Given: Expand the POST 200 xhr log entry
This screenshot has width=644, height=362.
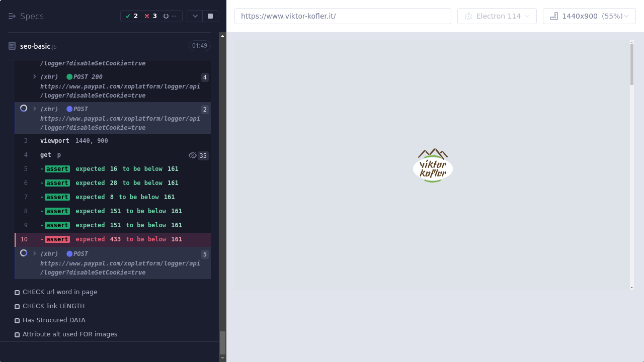Looking at the screenshot, I should click(x=35, y=77).
